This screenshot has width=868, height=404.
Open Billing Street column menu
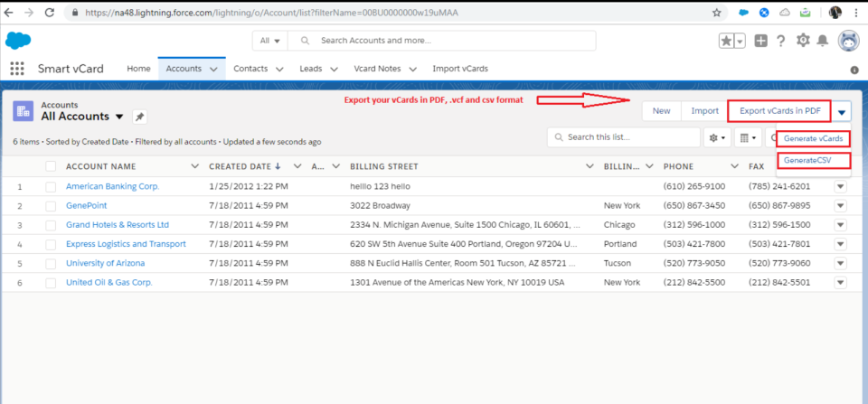point(590,166)
